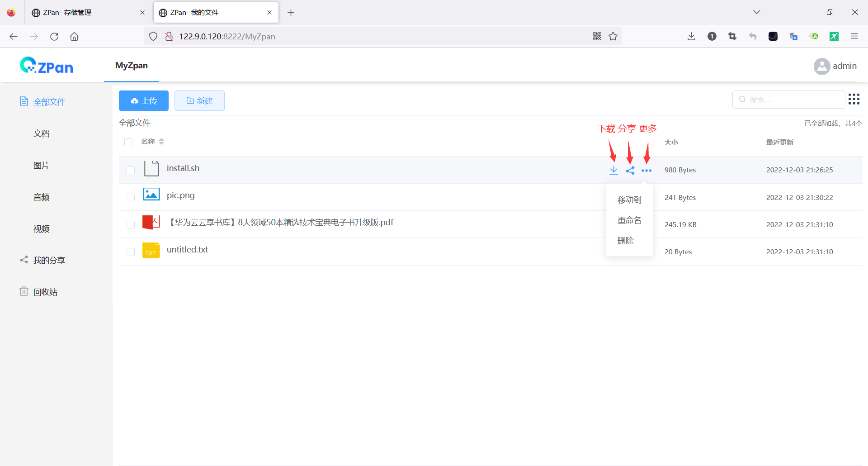
Task: Open the browser tab list chevron
Action: 756,12
